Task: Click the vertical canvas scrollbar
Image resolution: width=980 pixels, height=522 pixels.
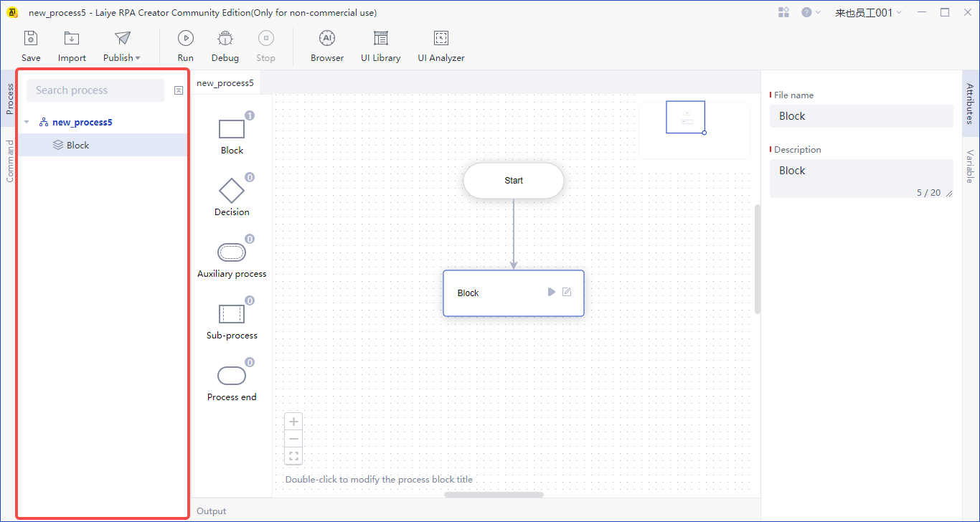Action: [x=758, y=259]
